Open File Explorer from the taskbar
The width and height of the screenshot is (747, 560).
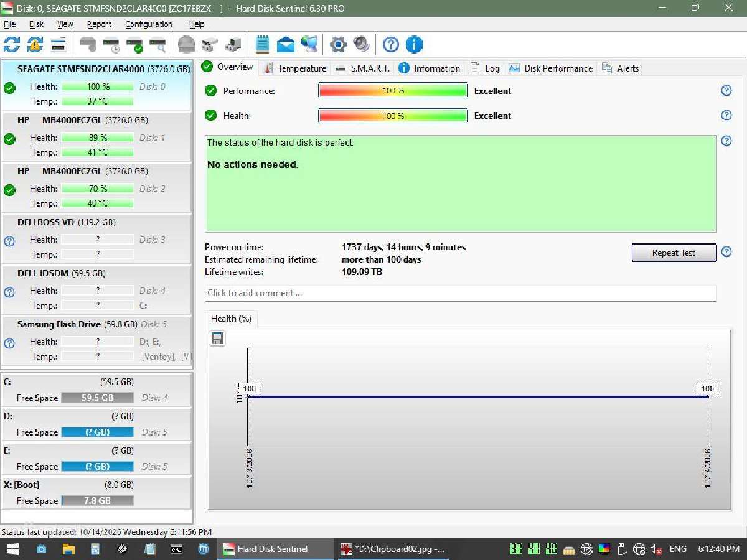68,549
